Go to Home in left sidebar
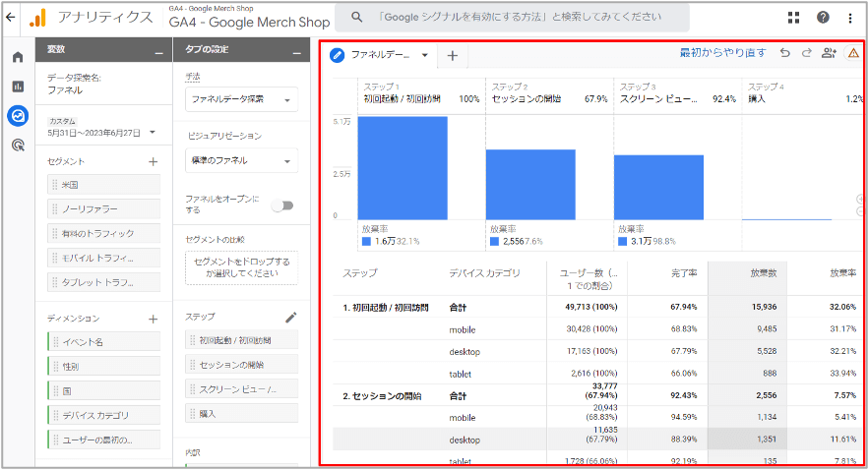Image resolution: width=868 pixels, height=470 pixels. [x=19, y=57]
